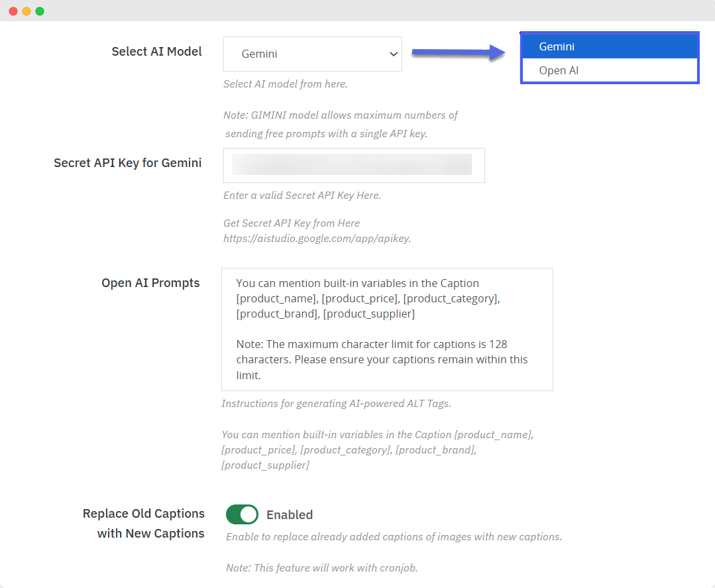The image size is (715, 588).
Task: Click the Select AI Model field label
Action: [x=156, y=52]
